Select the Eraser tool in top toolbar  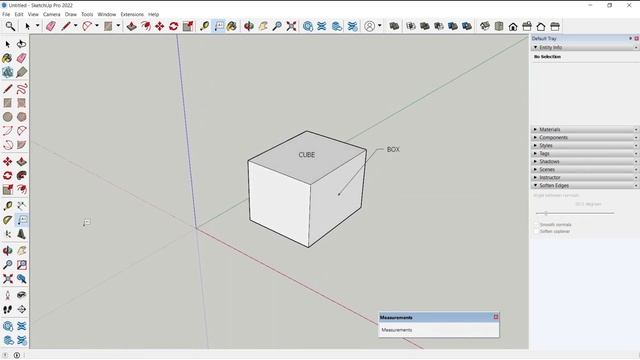(x=51, y=26)
